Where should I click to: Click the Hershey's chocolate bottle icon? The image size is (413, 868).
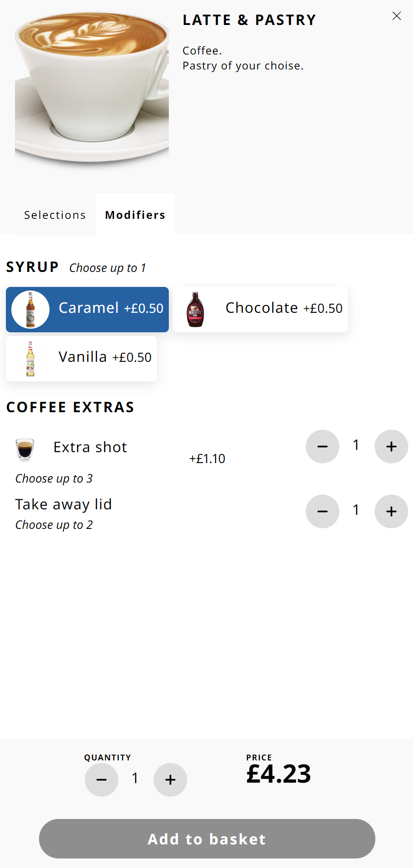click(196, 309)
